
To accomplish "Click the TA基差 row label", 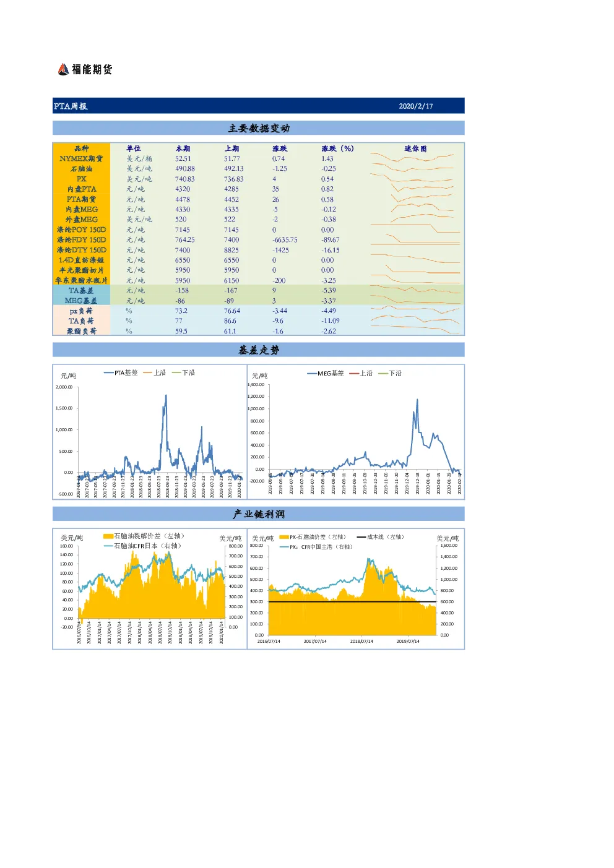I will (x=81, y=291).
